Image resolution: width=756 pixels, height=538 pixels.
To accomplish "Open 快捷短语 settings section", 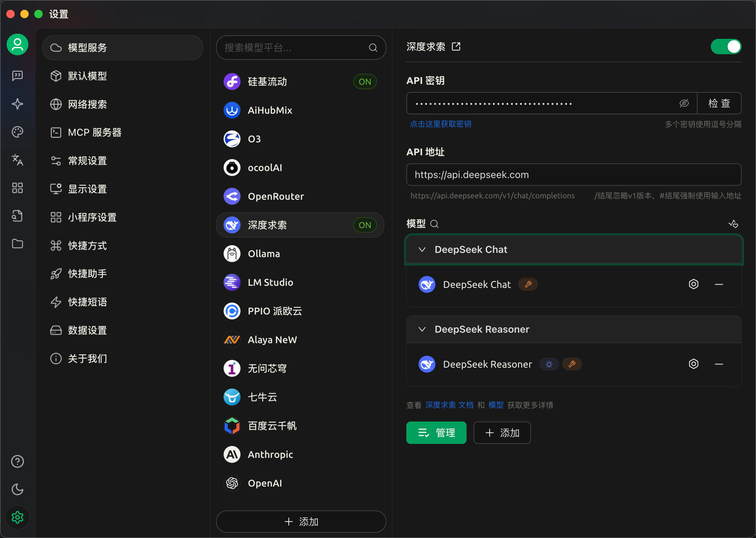I will point(122,302).
